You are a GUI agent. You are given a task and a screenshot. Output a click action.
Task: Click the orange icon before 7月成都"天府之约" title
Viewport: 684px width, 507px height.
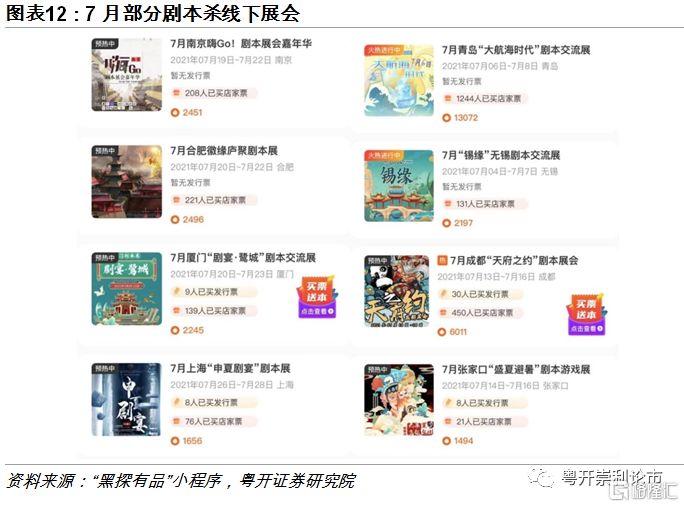click(x=442, y=260)
